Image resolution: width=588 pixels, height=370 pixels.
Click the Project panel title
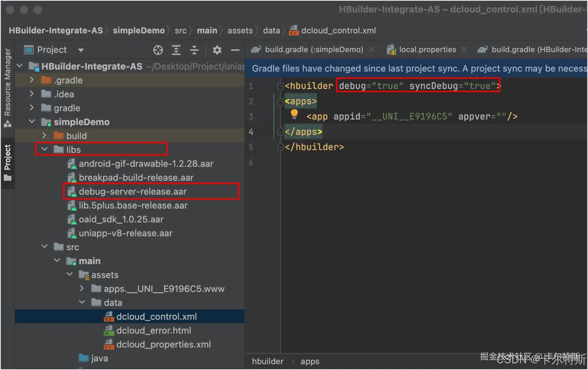pyautogui.click(x=52, y=50)
